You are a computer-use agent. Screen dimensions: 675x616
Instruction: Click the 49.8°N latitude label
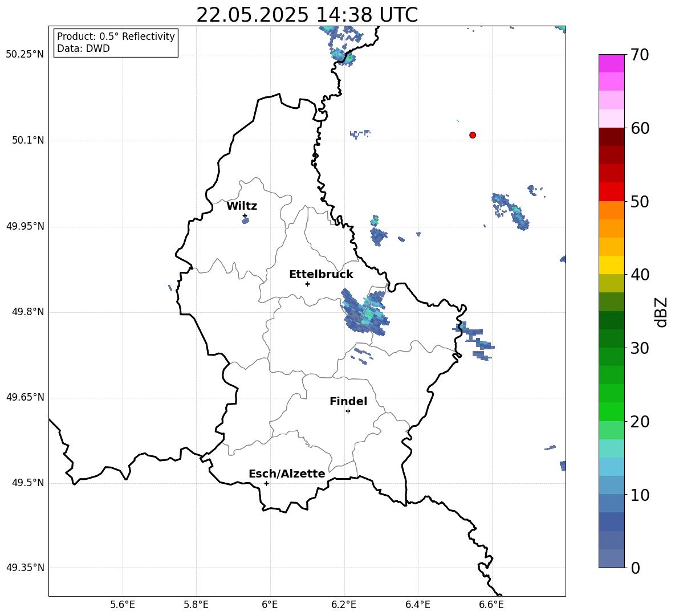(28, 312)
